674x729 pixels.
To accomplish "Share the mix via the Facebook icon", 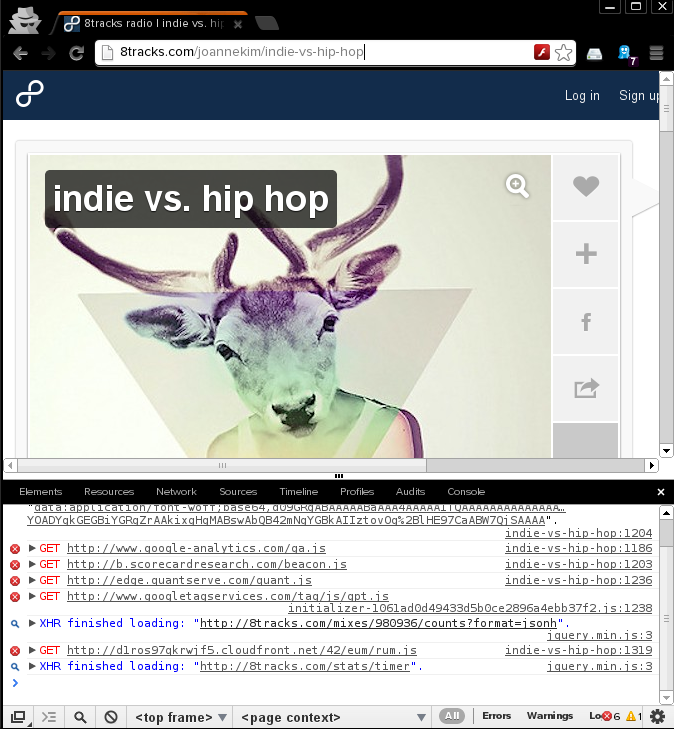I will coord(586,321).
